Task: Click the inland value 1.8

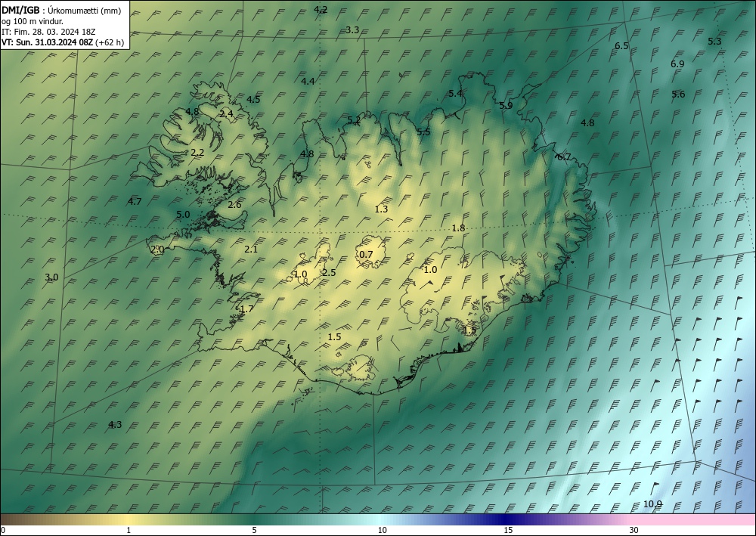Action: coord(459,228)
